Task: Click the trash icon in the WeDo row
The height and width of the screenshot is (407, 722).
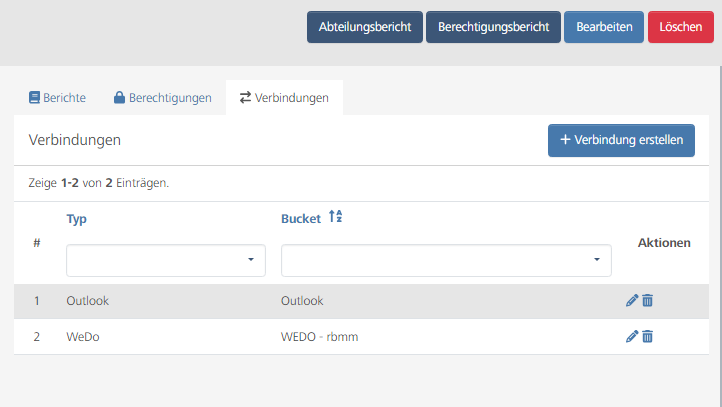Action: [x=647, y=337]
